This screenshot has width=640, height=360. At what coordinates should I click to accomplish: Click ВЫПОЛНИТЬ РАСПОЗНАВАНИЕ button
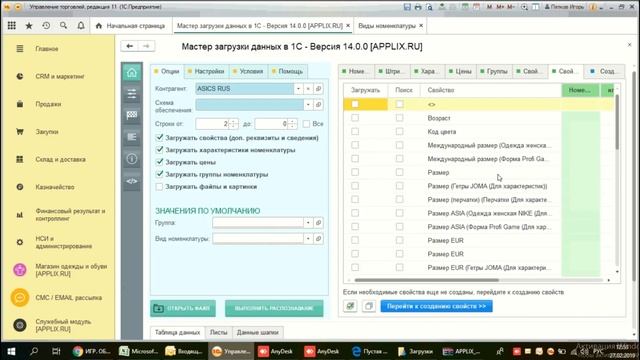point(274,308)
